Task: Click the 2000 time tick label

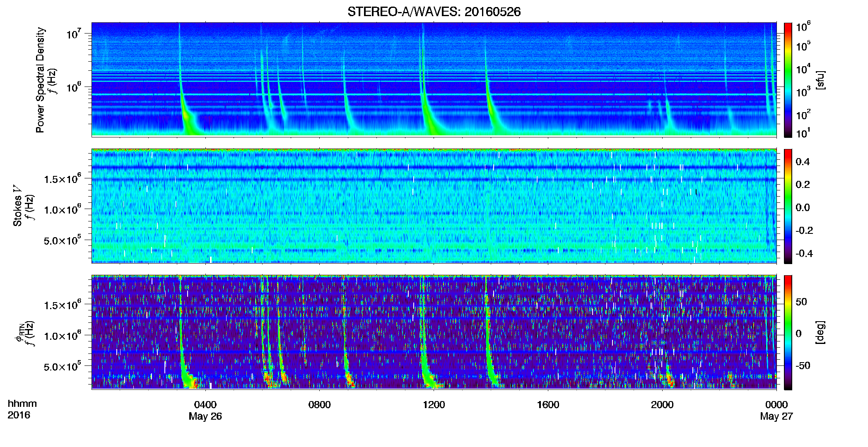Action: pyautogui.click(x=662, y=405)
